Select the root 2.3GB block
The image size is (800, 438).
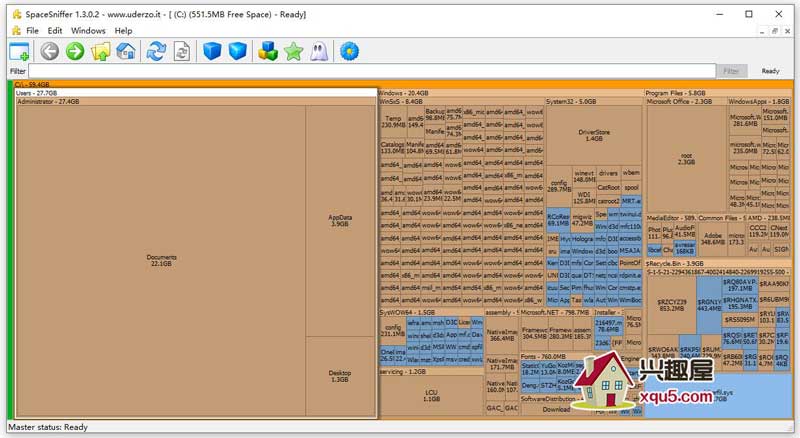(686, 159)
